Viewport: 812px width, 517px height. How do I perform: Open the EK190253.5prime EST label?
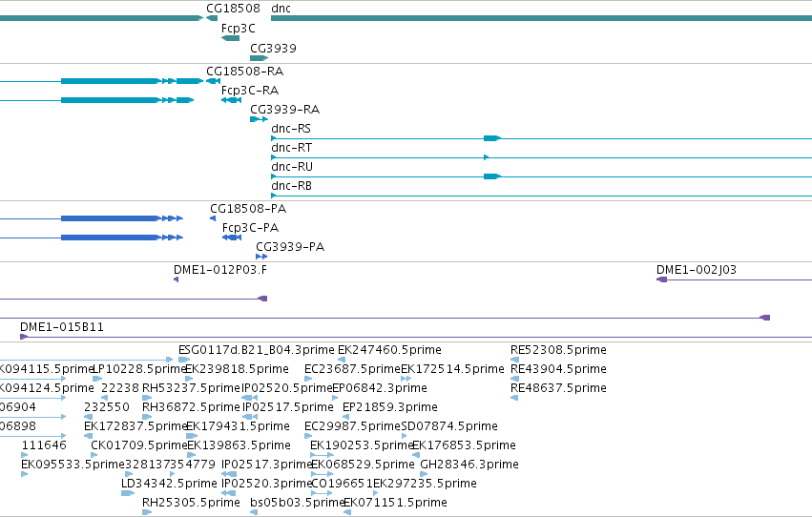362,445
